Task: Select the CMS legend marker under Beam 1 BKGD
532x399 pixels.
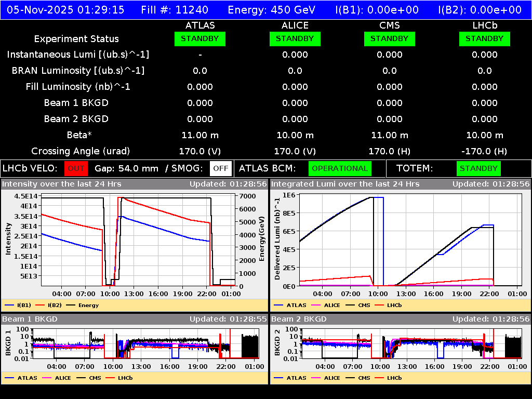Action: pos(82,378)
